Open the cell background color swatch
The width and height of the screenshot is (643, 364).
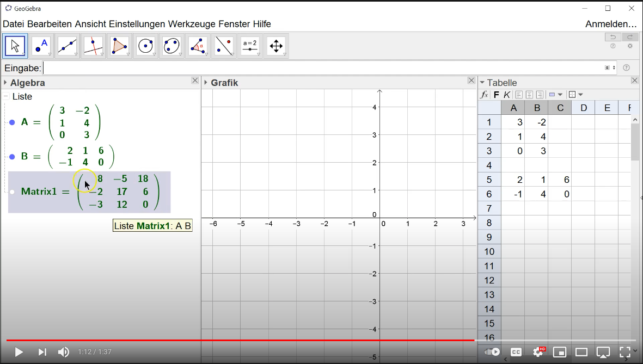pyautogui.click(x=552, y=94)
